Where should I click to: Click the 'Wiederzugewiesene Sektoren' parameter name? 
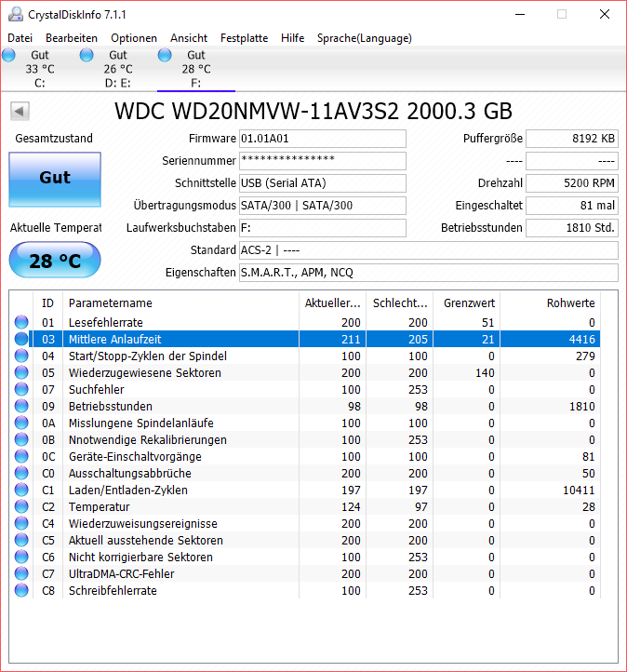145,372
